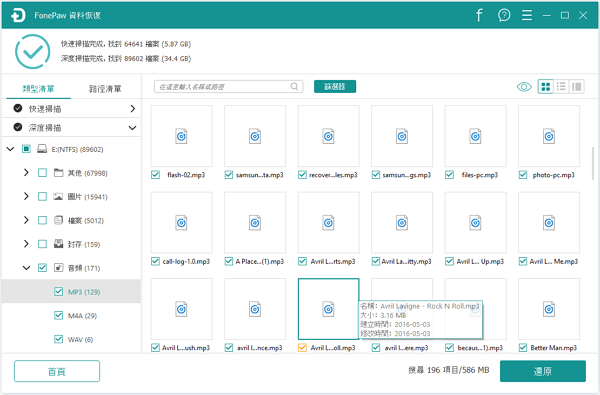This screenshot has width=600, height=395.
Task: Click the Avril L...rts.mp3 audio file icon
Action: click(328, 223)
